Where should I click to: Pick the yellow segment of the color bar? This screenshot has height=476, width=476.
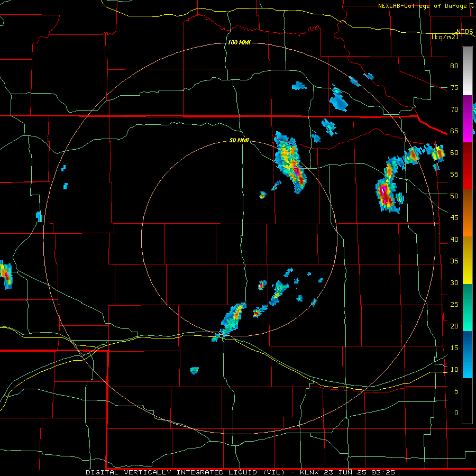pyautogui.click(x=467, y=260)
